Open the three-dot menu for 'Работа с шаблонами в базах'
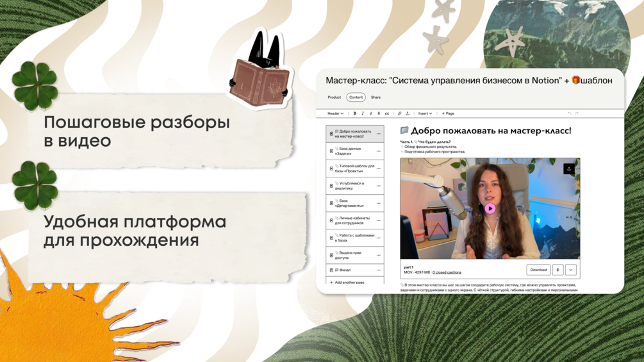This screenshot has width=644, height=362. 378,238
